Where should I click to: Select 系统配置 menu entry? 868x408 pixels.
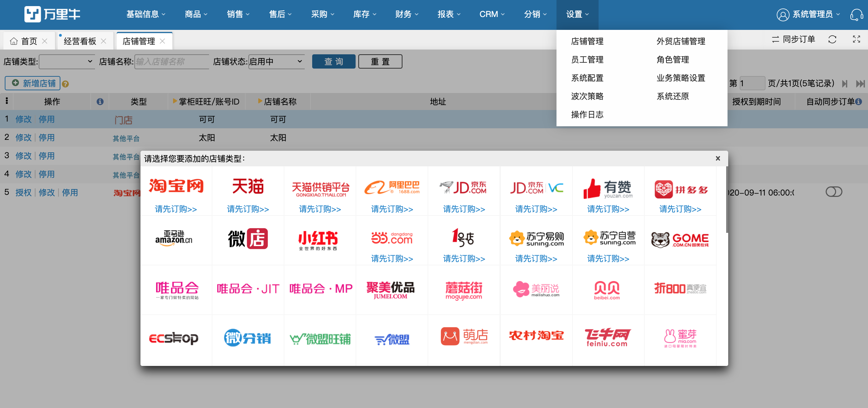coord(587,78)
